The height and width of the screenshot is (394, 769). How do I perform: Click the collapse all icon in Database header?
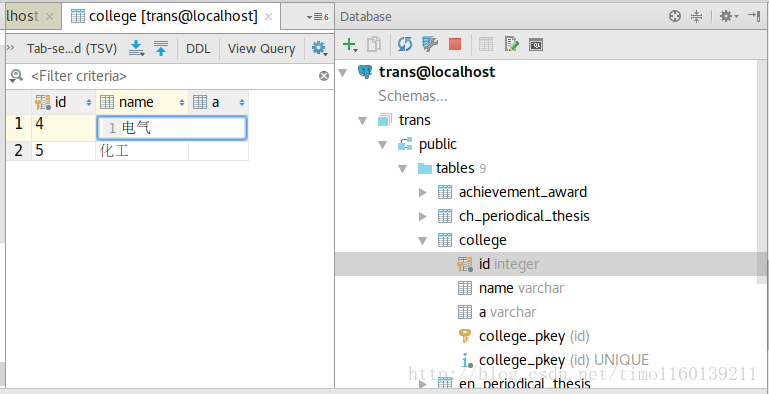click(696, 16)
